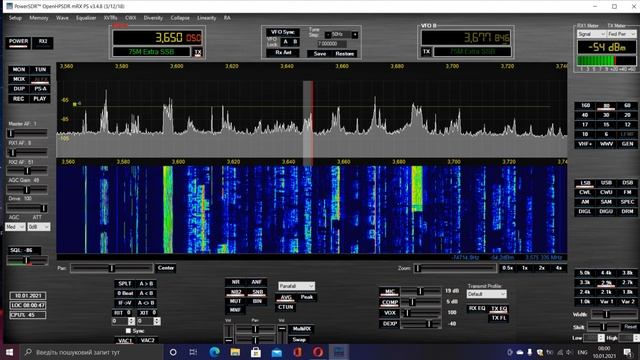Click the Save VFO button
The height and width of the screenshot is (360, 640).
tap(320, 53)
